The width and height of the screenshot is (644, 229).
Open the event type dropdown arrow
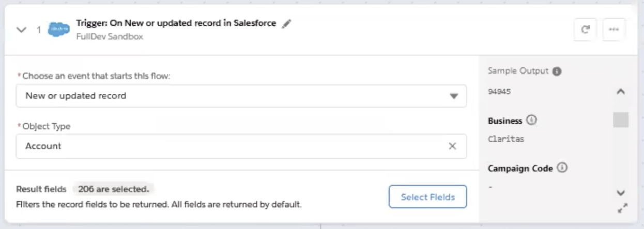tap(454, 96)
